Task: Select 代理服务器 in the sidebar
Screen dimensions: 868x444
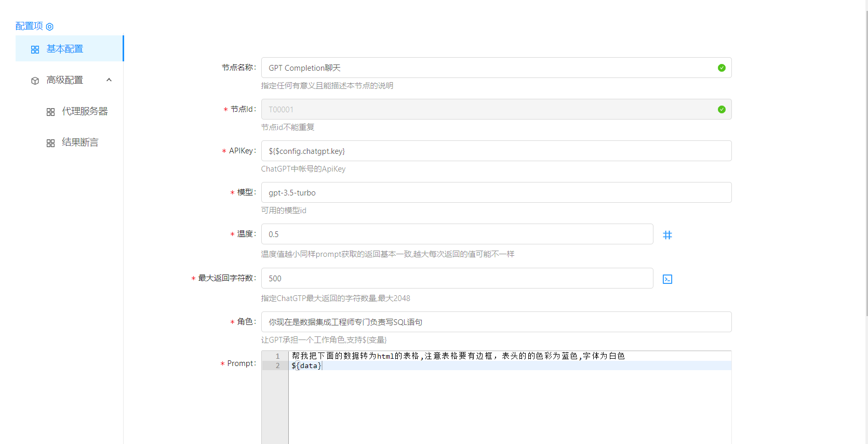Action: (x=85, y=111)
